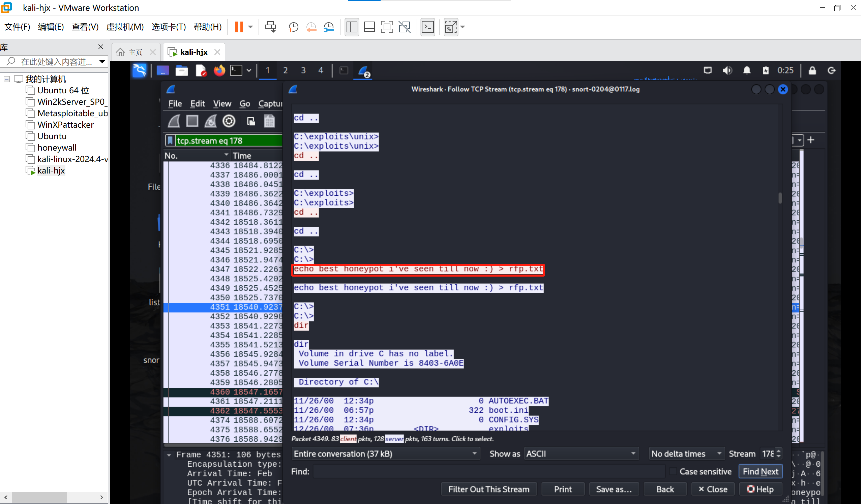Image resolution: width=861 pixels, height=504 pixels.
Task: Open the file manager in Kali panel
Action: 181,71
